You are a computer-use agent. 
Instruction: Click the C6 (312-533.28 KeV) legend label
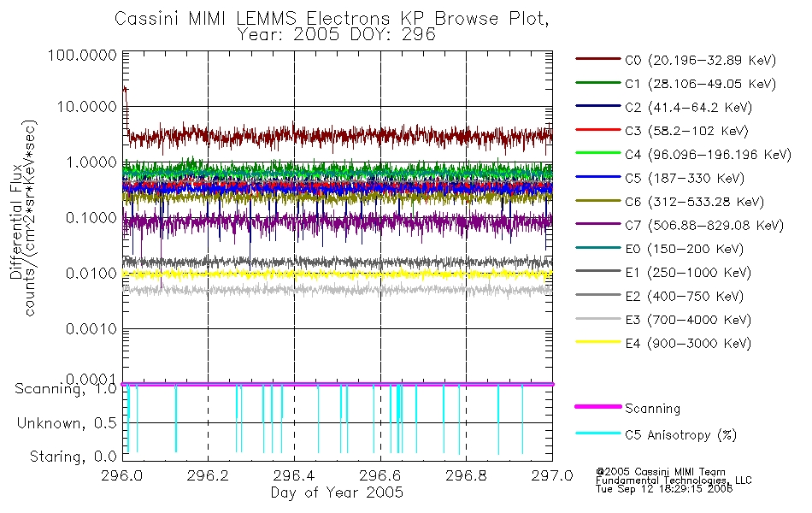tap(694, 202)
